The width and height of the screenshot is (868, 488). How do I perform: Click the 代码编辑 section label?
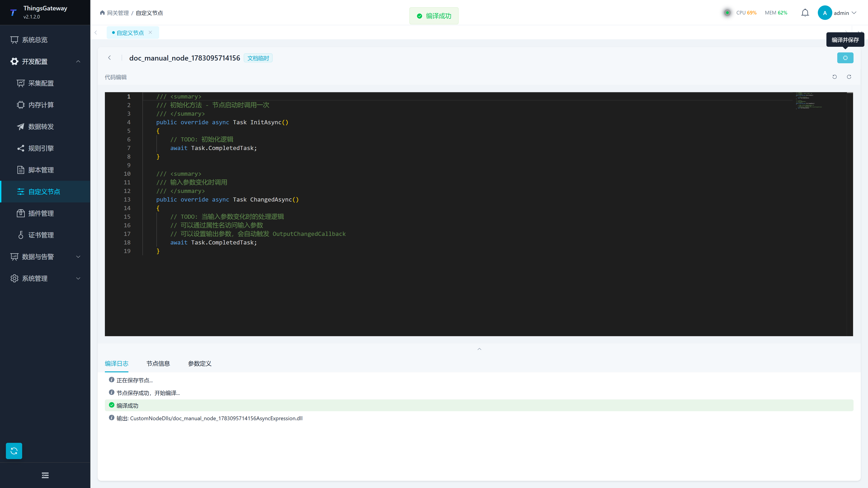pyautogui.click(x=116, y=77)
